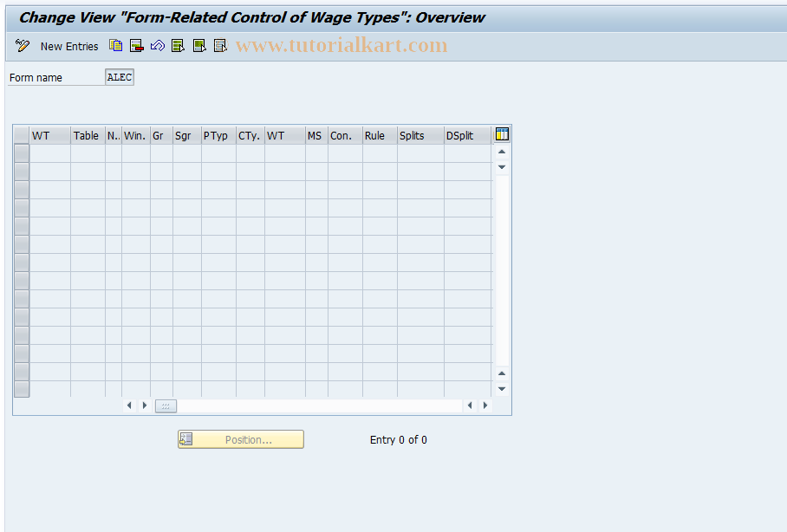Click the Position... button
787x532 pixels.
[x=241, y=439]
